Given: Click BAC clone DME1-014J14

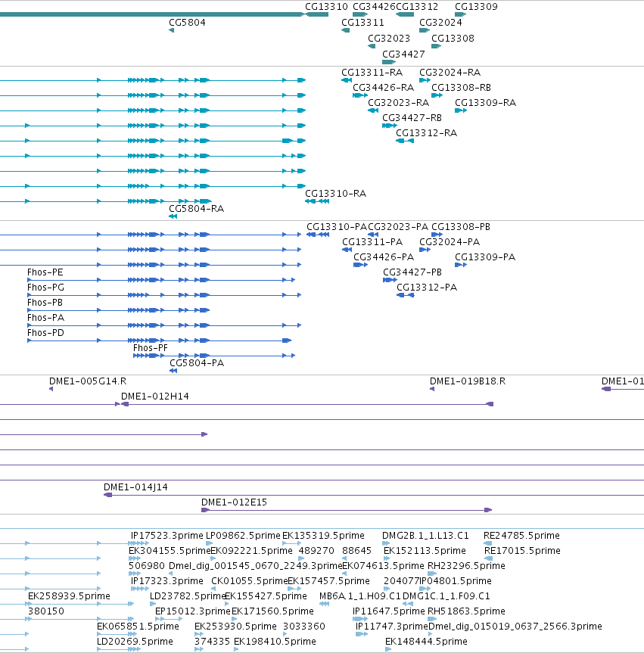Looking at the screenshot, I should pos(135,487).
